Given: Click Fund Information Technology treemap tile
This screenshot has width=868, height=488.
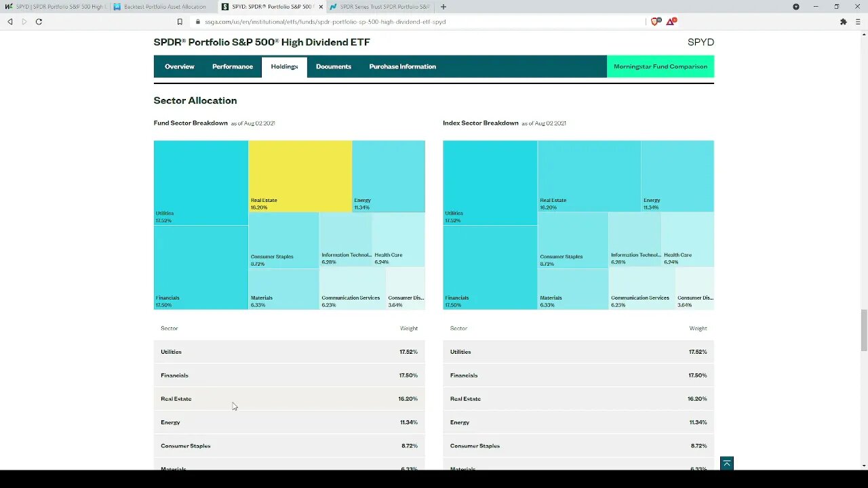Looking at the screenshot, I should (345, 240).
